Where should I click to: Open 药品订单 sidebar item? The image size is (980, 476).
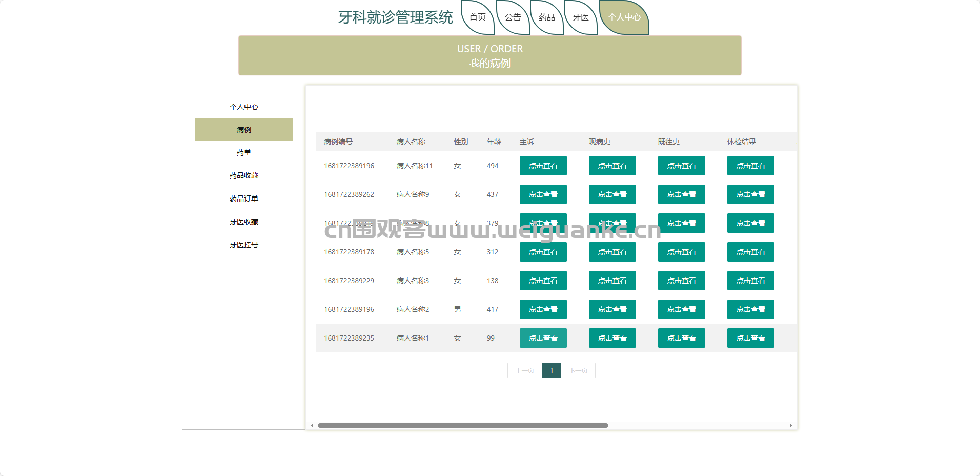coord(244,199)
